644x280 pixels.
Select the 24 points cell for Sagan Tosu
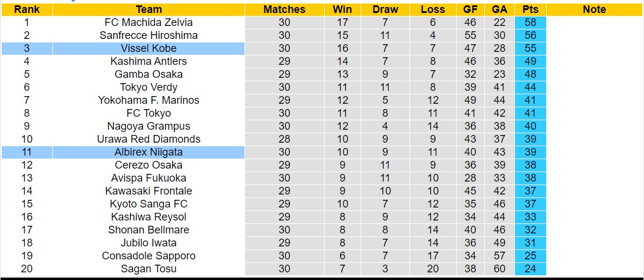(530, 269)
